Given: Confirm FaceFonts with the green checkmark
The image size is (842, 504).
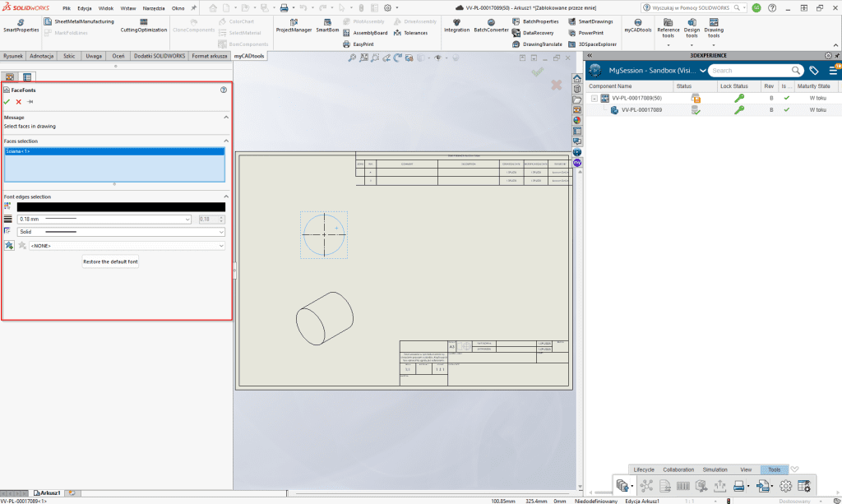Looking at the screenshot, I should point(7,101).
